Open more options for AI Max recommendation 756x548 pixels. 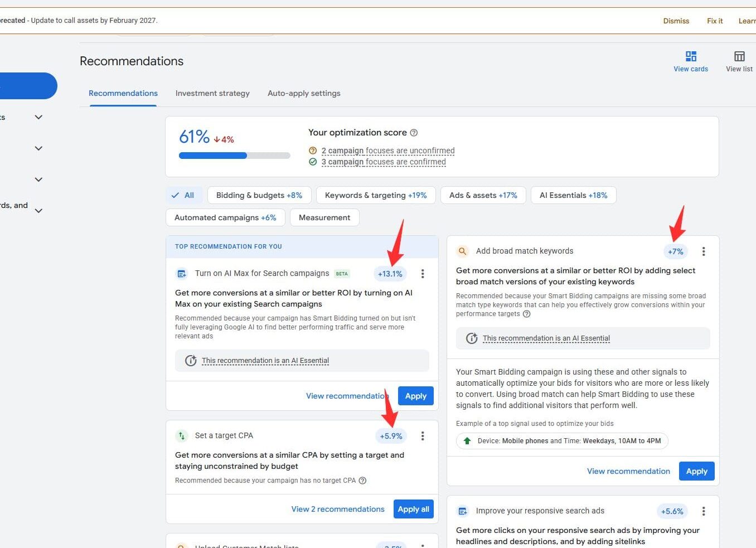click(423, 274)
